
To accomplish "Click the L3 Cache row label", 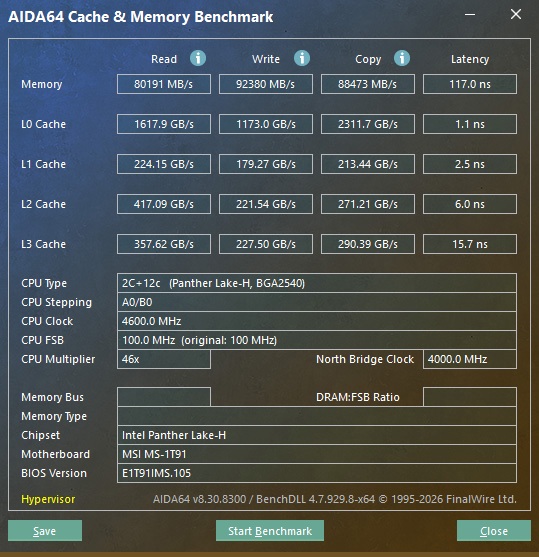I will [x=43, y=244].
